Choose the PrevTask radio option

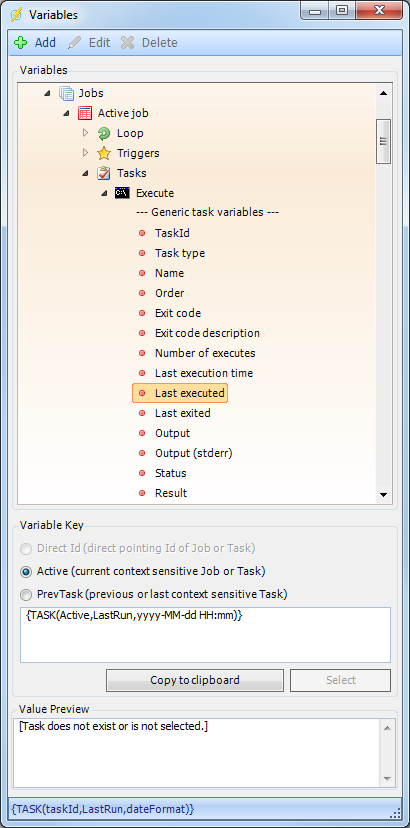click(26, 595)
